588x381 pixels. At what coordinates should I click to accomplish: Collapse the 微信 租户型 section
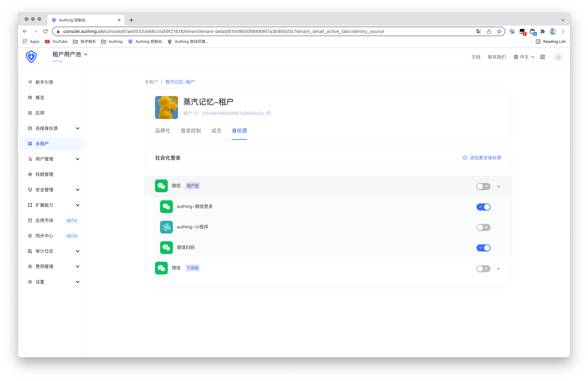pos(499,186)
